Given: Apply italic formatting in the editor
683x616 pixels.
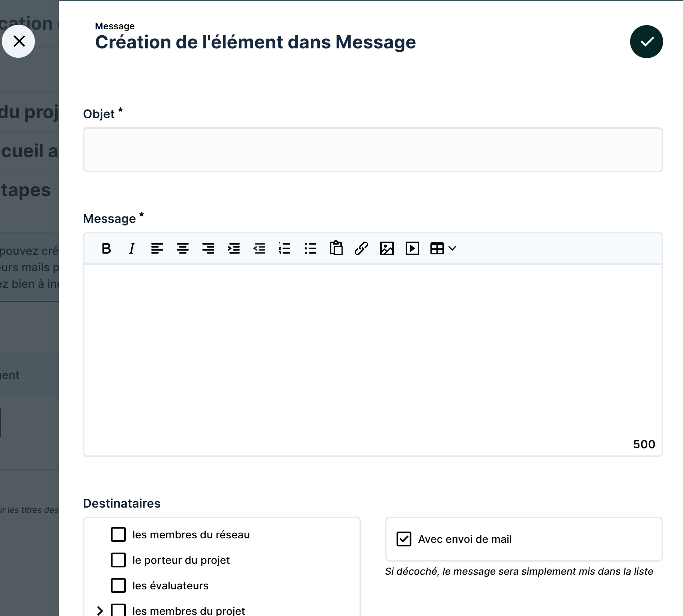Looking at the screenshot, I should [132, 248].
